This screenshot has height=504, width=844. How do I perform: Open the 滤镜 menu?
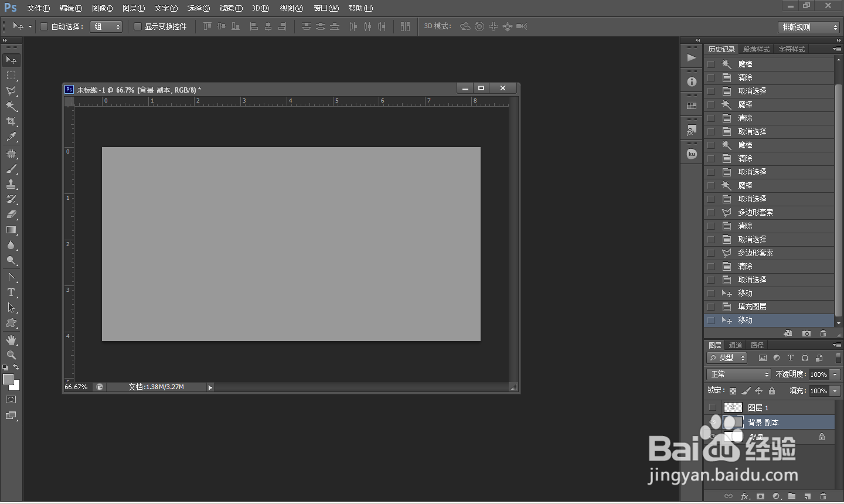click(231, 8)
